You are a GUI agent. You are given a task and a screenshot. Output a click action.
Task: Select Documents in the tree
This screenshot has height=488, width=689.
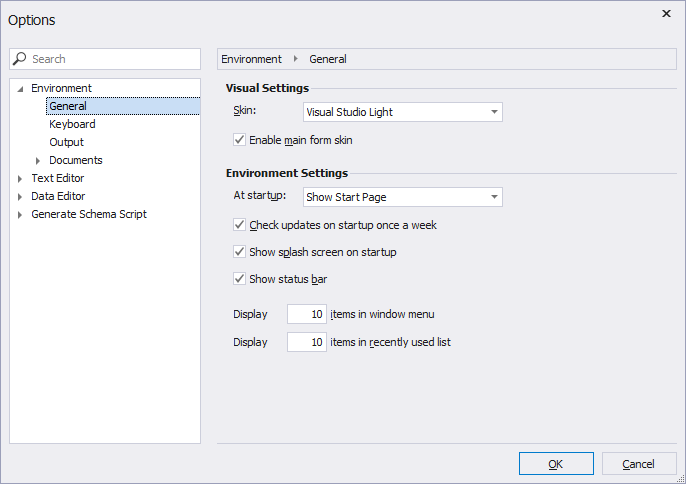76,161
